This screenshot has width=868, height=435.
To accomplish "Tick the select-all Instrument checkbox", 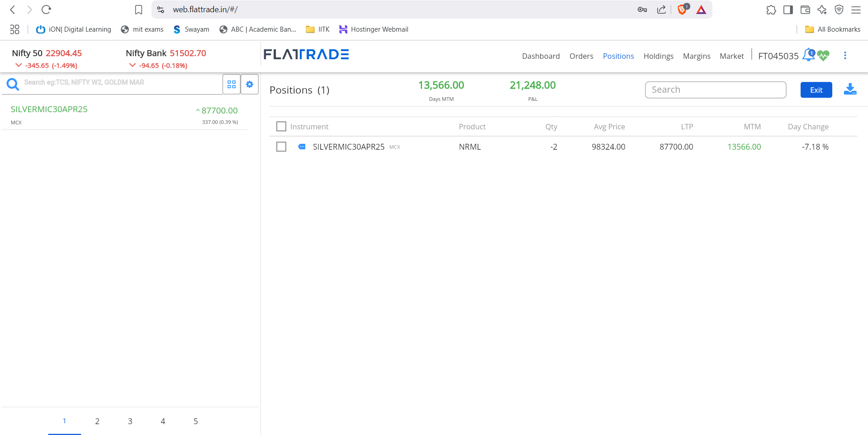I will coord(281,127).
